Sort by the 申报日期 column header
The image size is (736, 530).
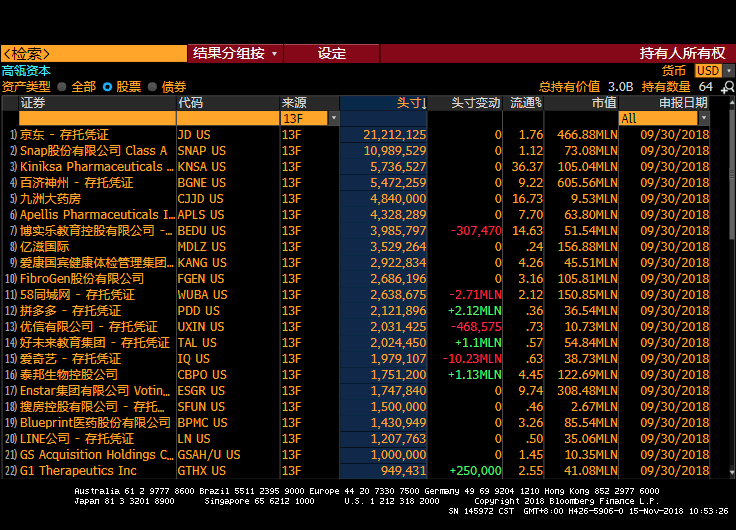(x=665, y=103)
